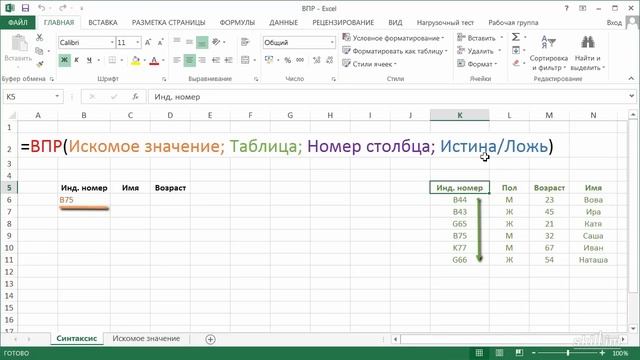640x360 pixels.
Task: Add a new sheet with plus button
Action: coord(210,339)
